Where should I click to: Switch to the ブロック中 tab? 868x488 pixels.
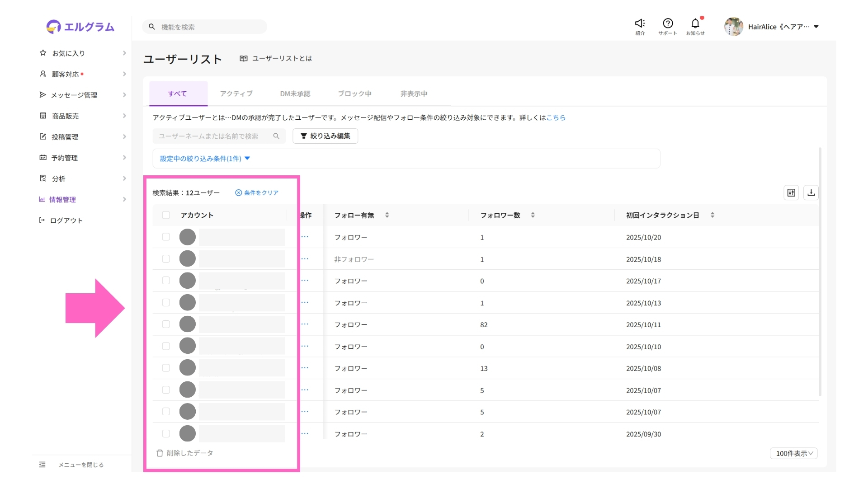click(x=354, y=94)
